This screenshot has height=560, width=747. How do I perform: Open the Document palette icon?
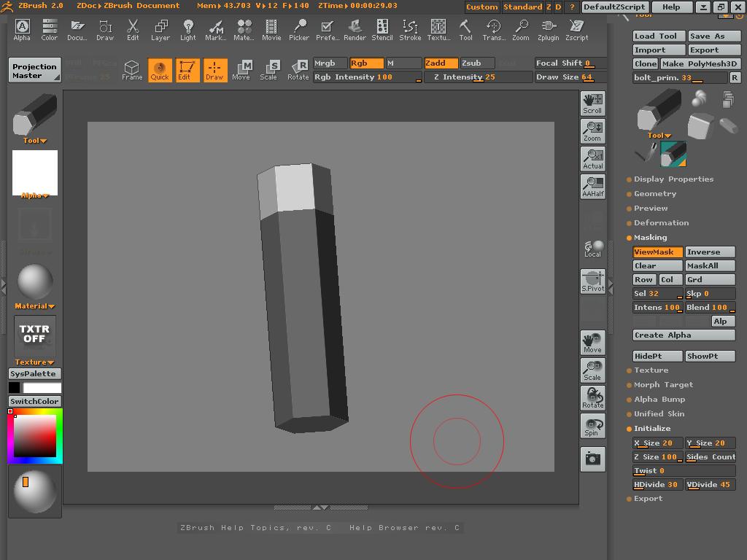77,30
